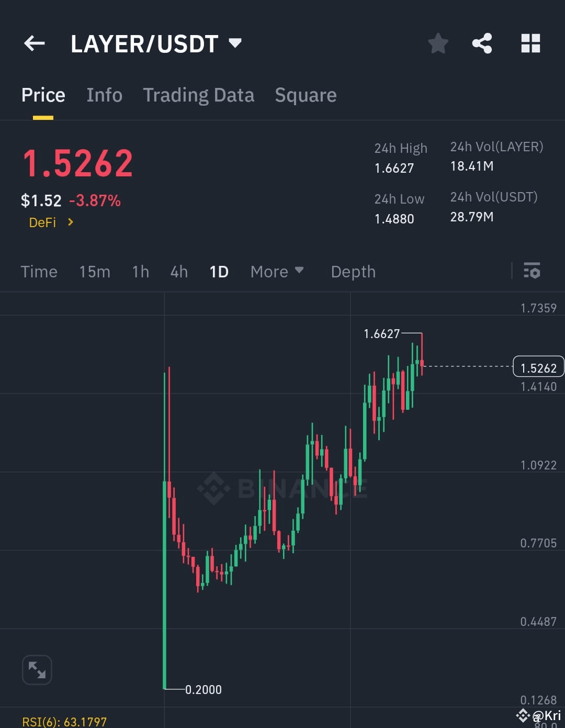The width and height of the screenshot is (565, 728).
Task: Click the 1.5262 price label on axis
Action: pyautogui.click(x=538, y=367)
